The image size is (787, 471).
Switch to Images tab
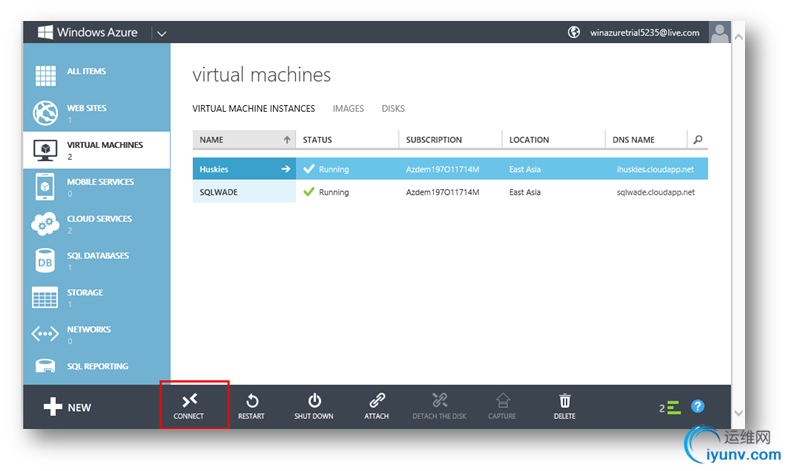[348, 108]
